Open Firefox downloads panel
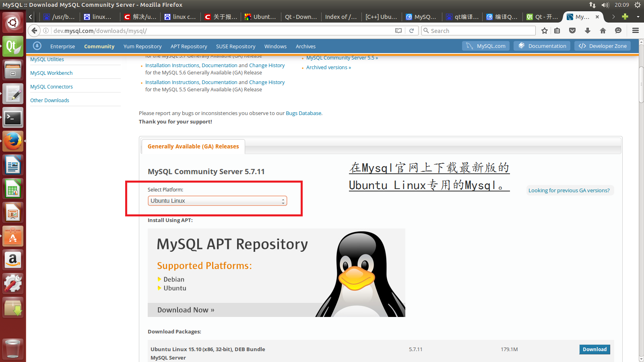Viewport: 644px width, 362px height. coord(588,31)
